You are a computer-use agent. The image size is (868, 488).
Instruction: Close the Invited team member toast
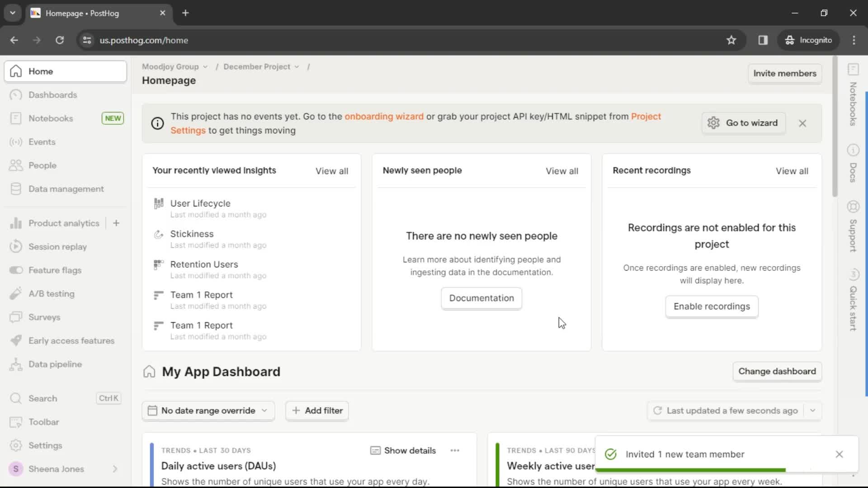coord(839,454)
